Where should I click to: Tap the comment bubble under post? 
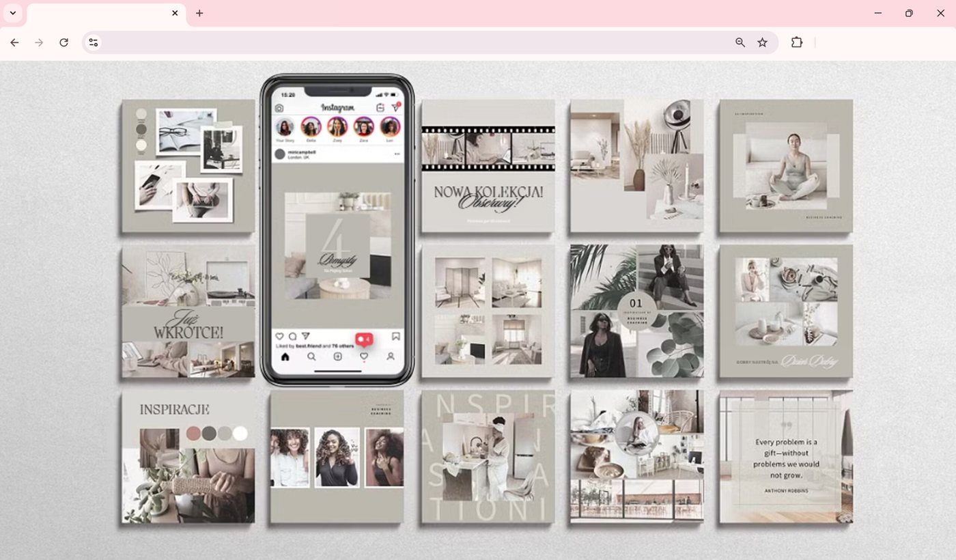292,337
